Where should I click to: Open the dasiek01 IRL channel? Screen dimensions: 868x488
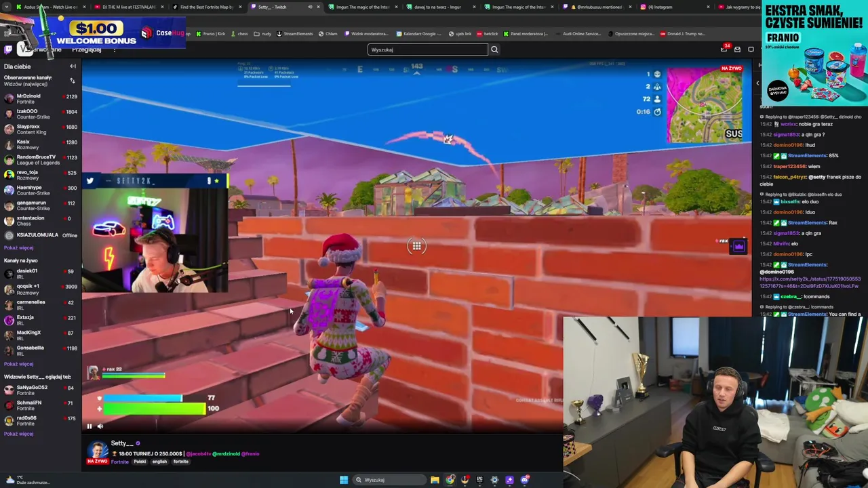(41, 274)
